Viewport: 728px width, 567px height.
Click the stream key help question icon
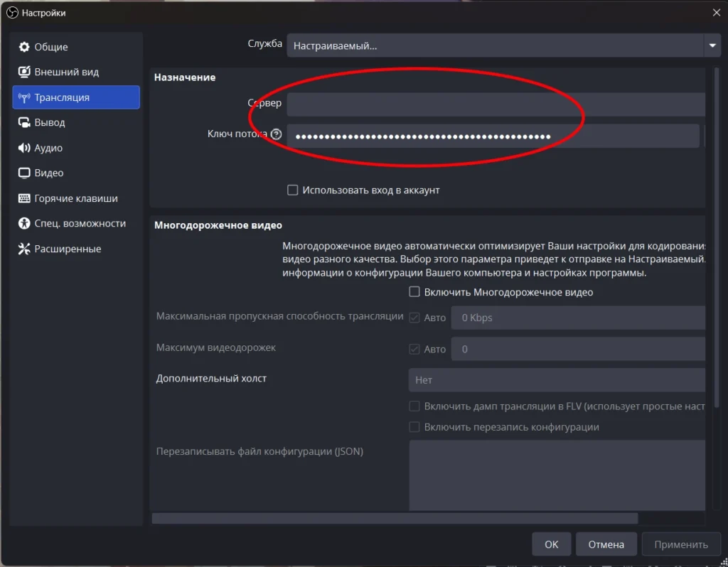tap(276, 134)
